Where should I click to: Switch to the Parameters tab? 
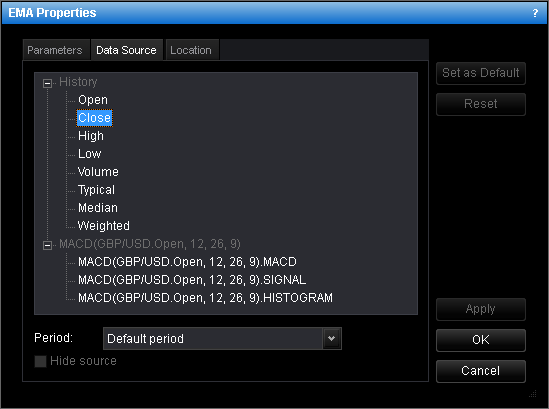pos(55,50)
